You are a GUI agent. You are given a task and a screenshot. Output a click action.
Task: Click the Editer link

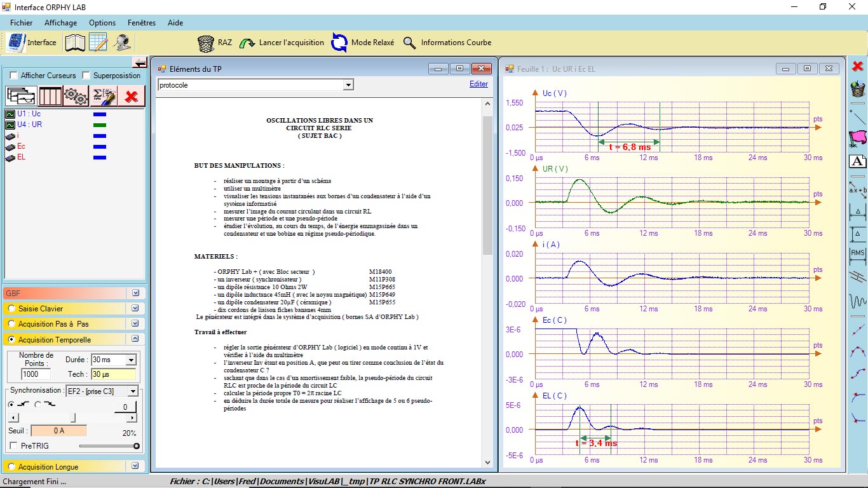tap(478, 84)
